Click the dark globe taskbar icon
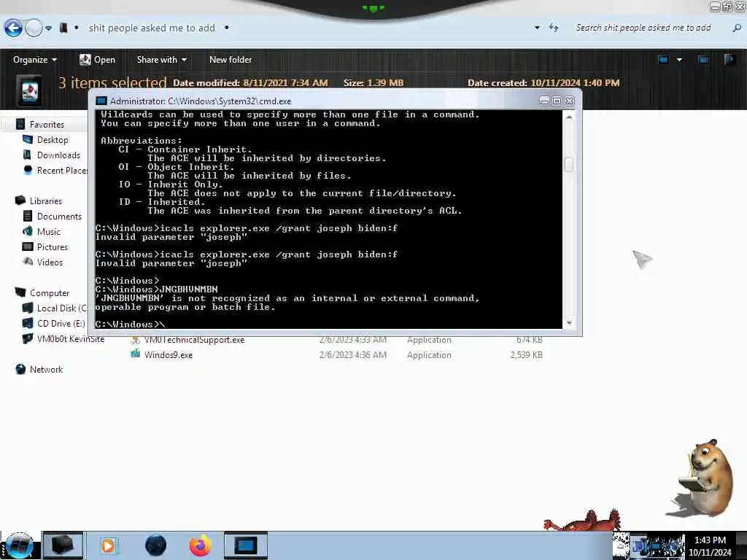This screenshot has width=747, height=560. (x=155, y=545)
